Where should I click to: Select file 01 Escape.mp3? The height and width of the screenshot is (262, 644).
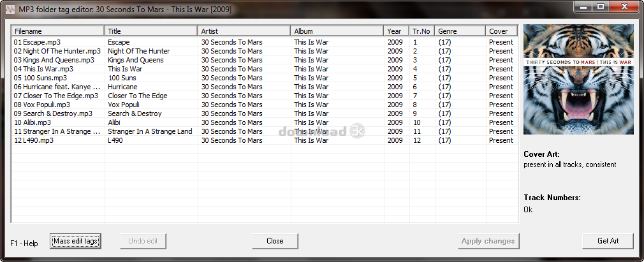click(x=38, y=42)
